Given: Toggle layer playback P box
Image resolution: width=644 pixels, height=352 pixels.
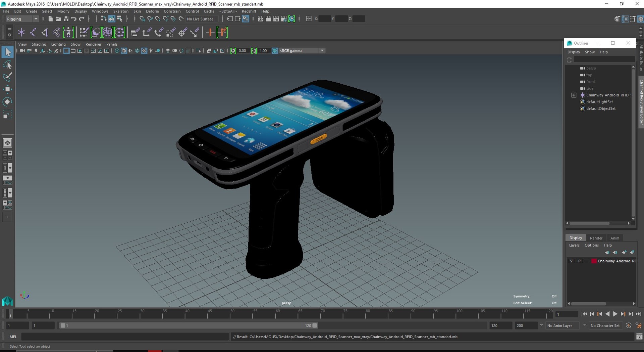Looking at the screenshot, I should (x=579, y=261).
